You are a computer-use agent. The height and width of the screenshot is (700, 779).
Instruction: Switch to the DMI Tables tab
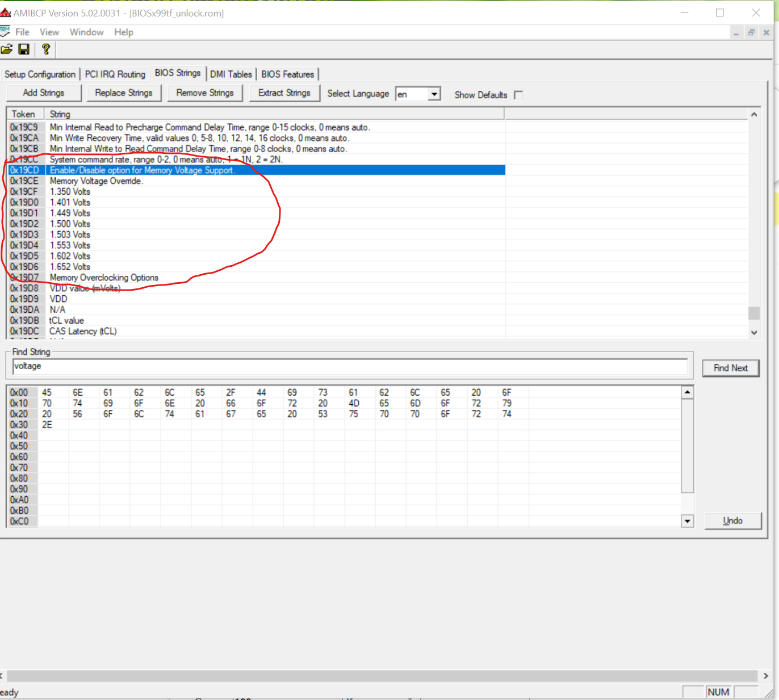click(x=231, y=74)
